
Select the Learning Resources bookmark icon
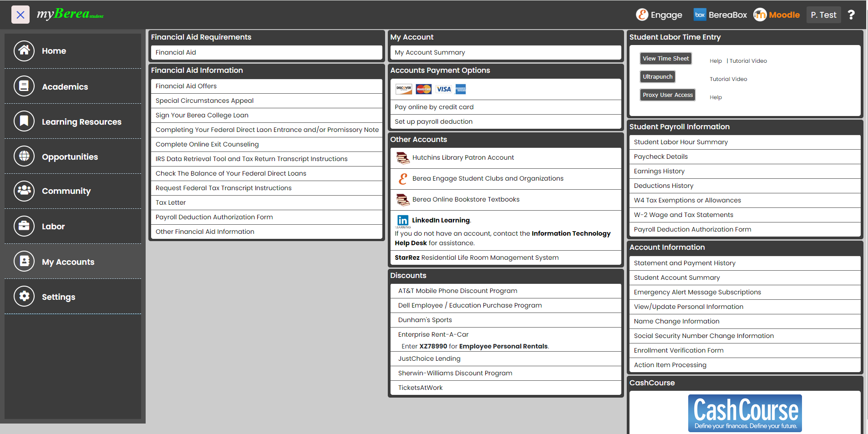[24, 121]
